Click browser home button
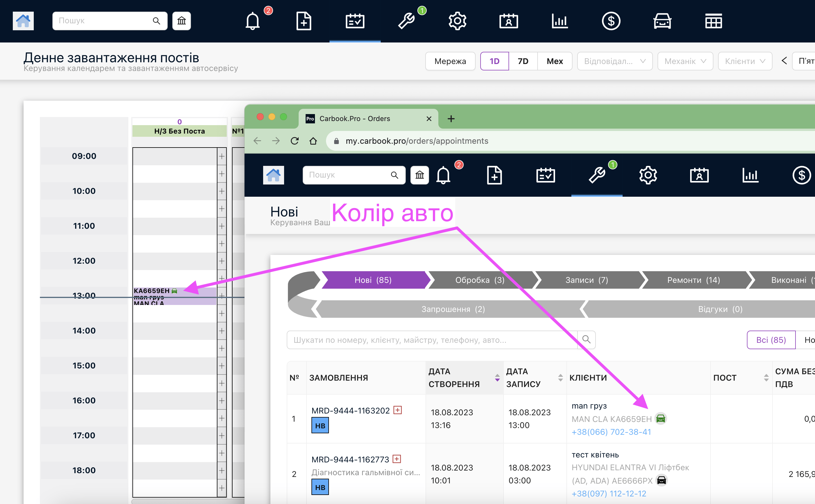The image size is (815, 504). click(x=313, y=141)
